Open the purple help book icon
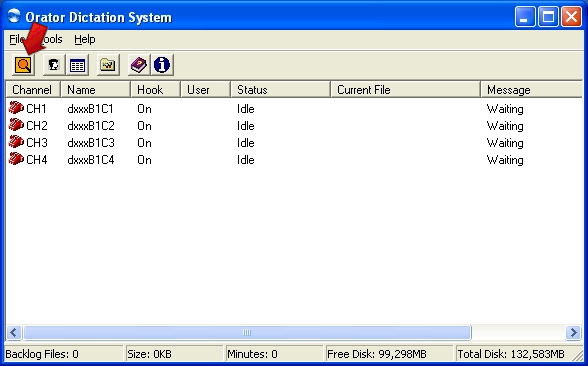588x366 pixels. (x=139, y=65)
